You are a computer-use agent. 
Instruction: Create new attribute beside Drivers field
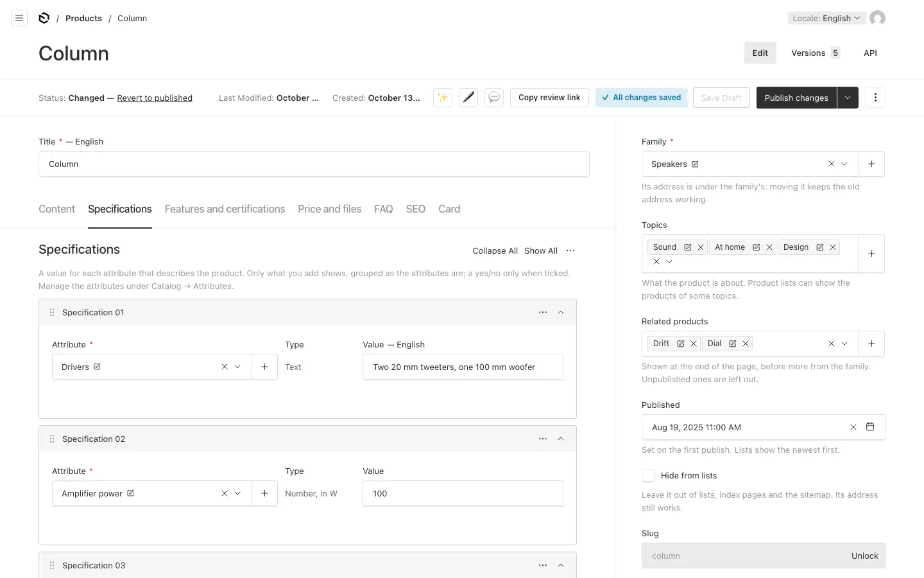(264, 367)
